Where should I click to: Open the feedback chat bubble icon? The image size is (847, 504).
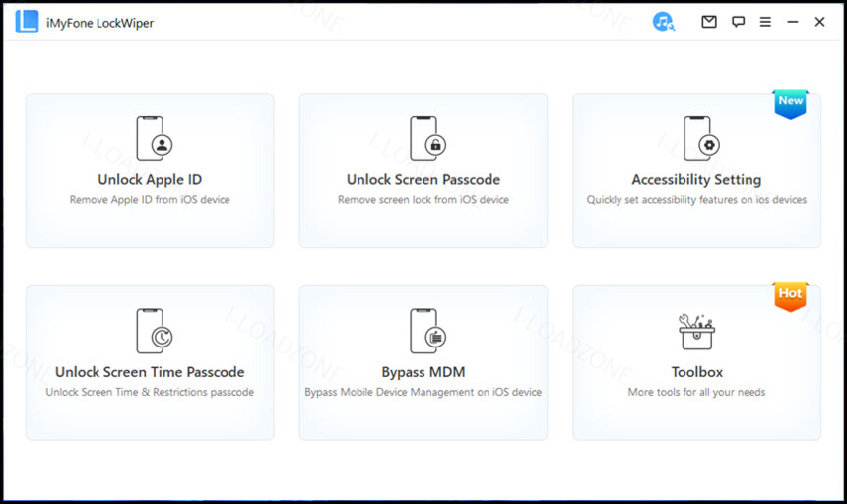coord(738,22)
